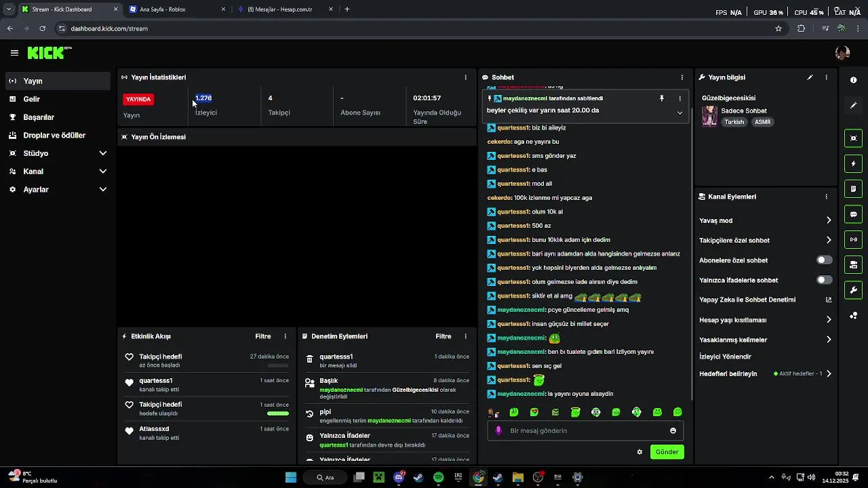This screenshot has width=868, height=488.
Task: Click the pencil icon in the right sidebar
Action: [x=853, y=105]
